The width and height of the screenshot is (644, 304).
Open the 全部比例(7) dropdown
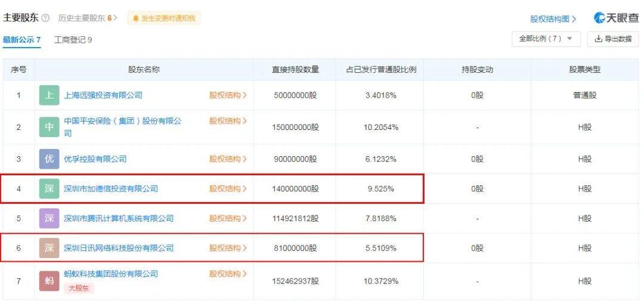[x=546, y=39]
